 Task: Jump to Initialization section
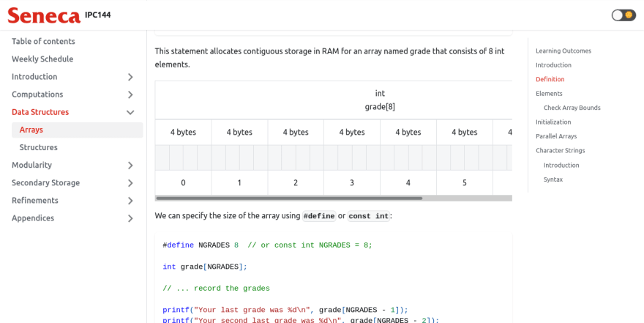(553, 122)
